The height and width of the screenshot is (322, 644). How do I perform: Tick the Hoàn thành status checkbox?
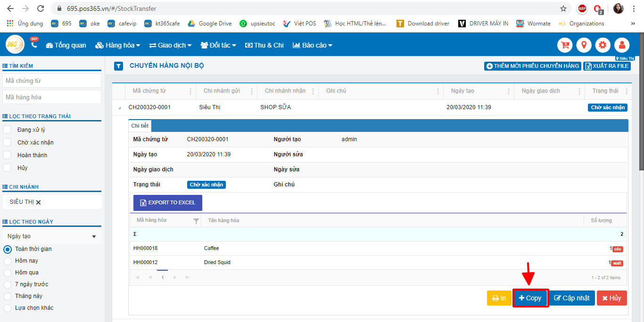[7, 155]
